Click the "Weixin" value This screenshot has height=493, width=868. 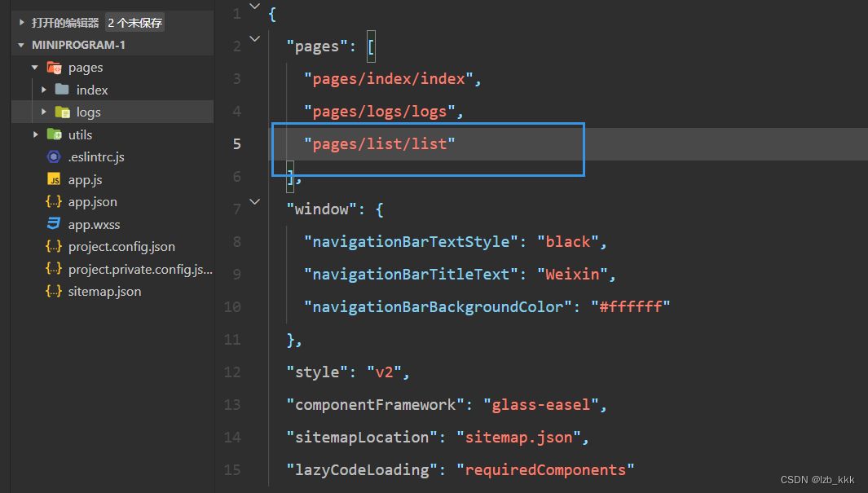click(x=572, y=275)
